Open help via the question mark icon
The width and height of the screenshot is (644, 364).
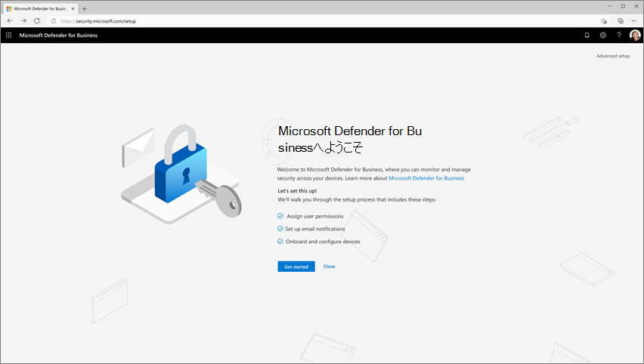click(618, 35)
